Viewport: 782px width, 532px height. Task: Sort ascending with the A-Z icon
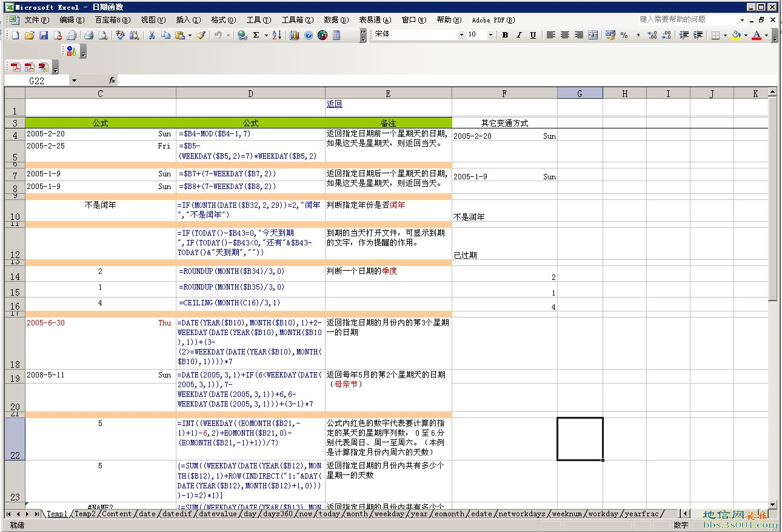coord(276,35)
